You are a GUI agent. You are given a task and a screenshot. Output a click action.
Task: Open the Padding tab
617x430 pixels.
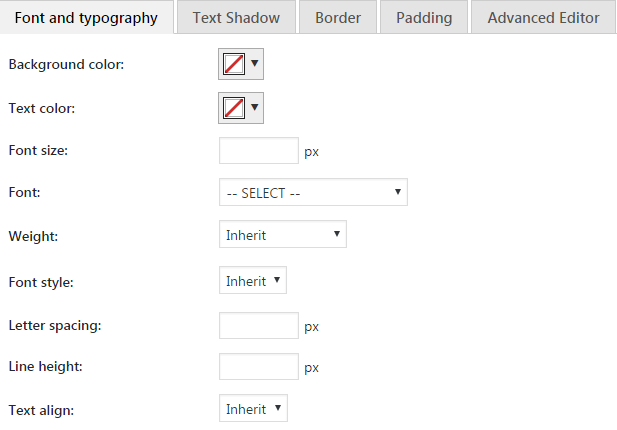[424, 17]
